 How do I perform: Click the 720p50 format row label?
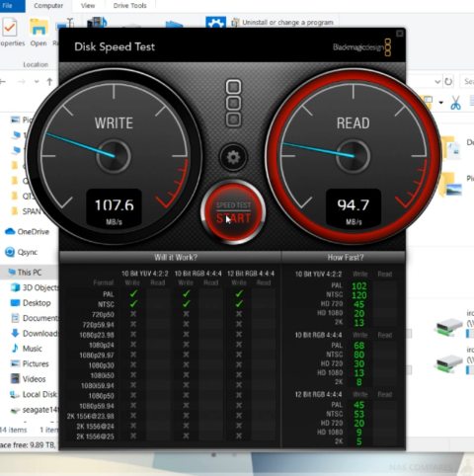click(103, 315)
